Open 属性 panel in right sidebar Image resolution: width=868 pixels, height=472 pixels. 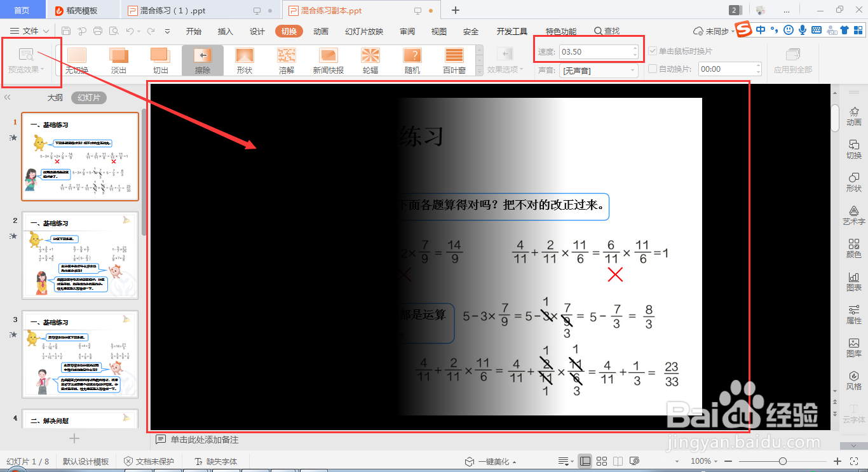[854, 314]
